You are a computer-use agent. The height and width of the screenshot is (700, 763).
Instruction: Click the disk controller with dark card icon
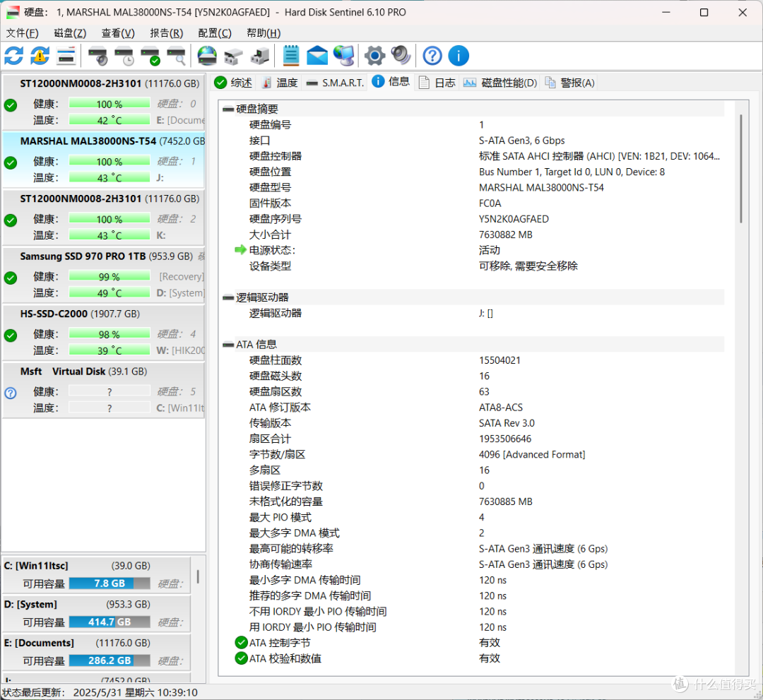tap(260, 56)
